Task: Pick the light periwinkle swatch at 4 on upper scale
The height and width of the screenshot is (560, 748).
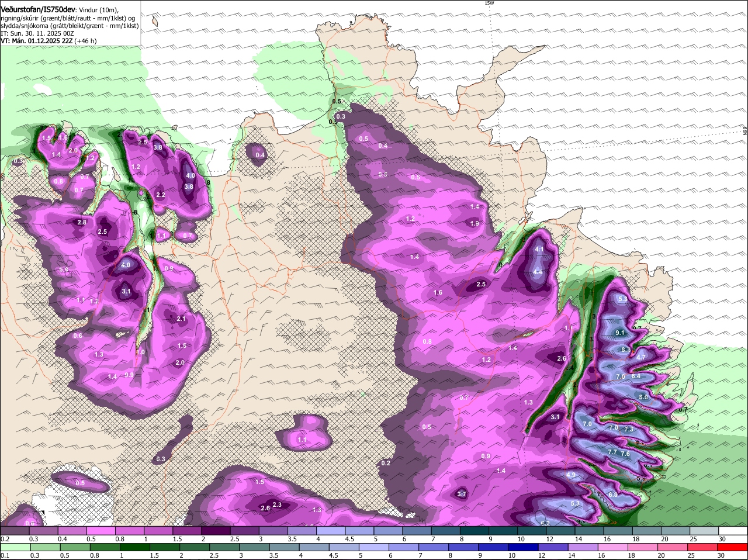Action: (x=330, y=531)
